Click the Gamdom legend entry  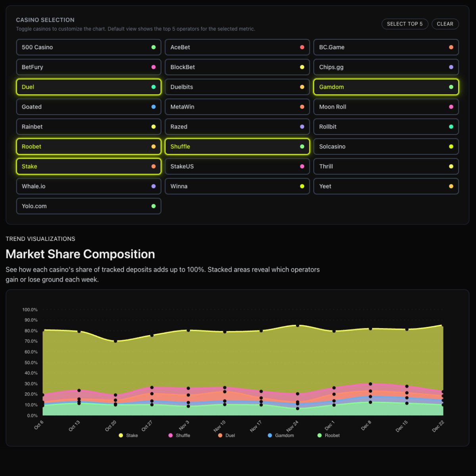click(x=281, y=435)
